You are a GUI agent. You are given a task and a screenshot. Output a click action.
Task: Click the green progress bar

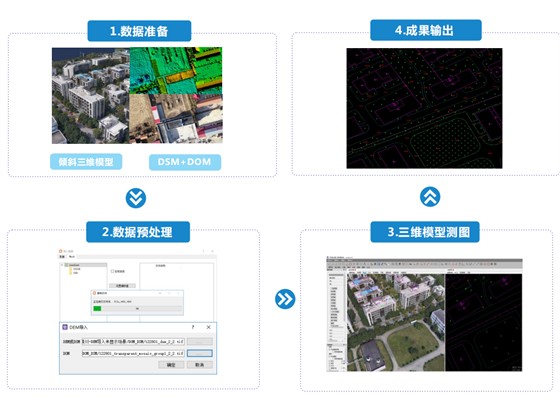[97, 309]
